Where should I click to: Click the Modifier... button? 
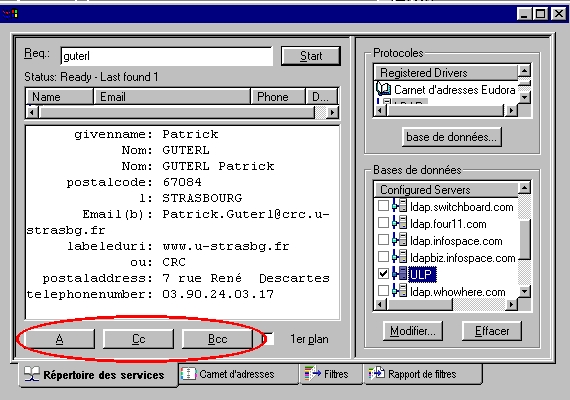413,331
